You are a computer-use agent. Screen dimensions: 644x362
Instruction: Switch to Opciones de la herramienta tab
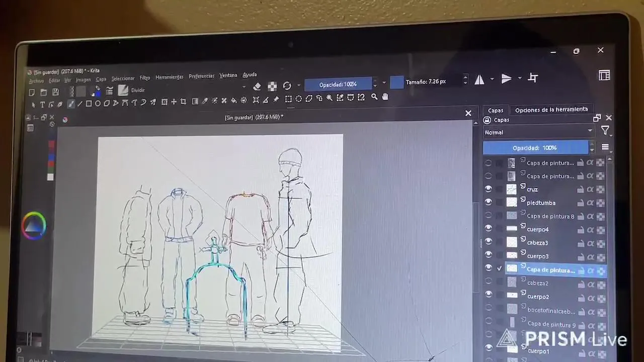point(551,109)
